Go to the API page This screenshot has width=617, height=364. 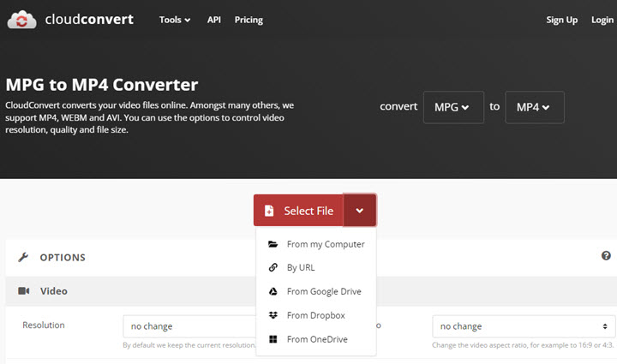click(214, 20)
